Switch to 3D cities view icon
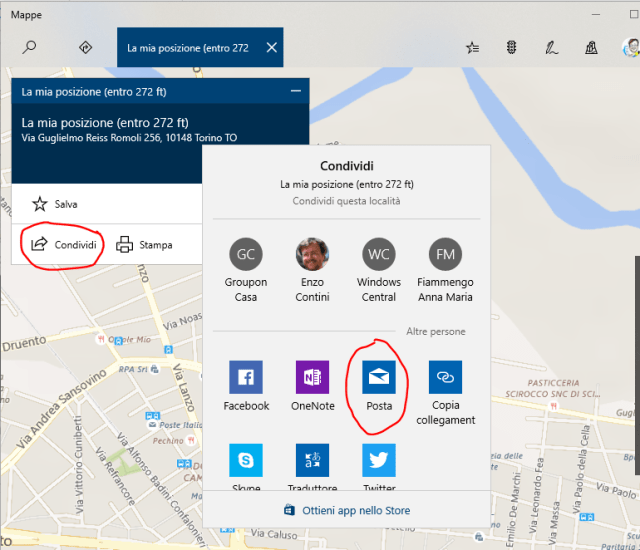This screenshot has width=640, height=550. coord(591,48)
